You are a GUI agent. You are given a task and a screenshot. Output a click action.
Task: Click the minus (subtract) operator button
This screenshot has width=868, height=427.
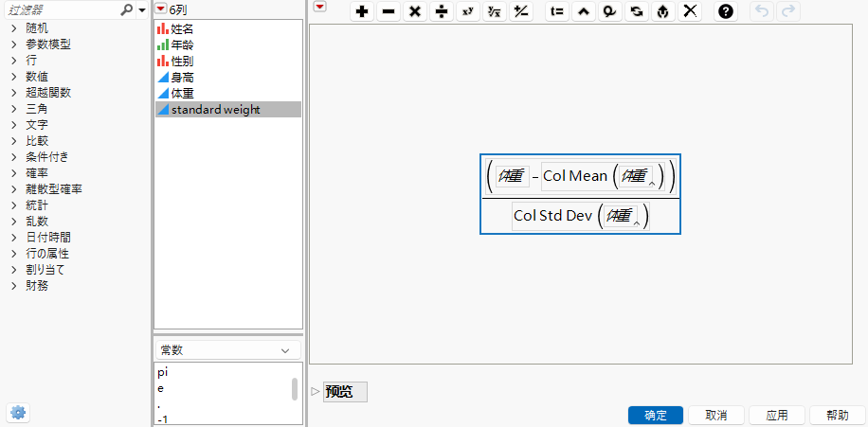pyautogui.click(x=389, y=11)
